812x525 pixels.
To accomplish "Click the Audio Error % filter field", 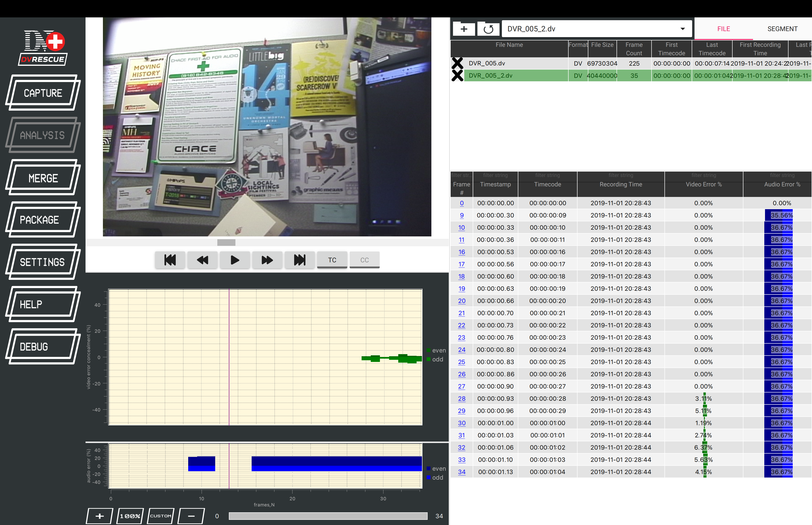I will 782,175.
